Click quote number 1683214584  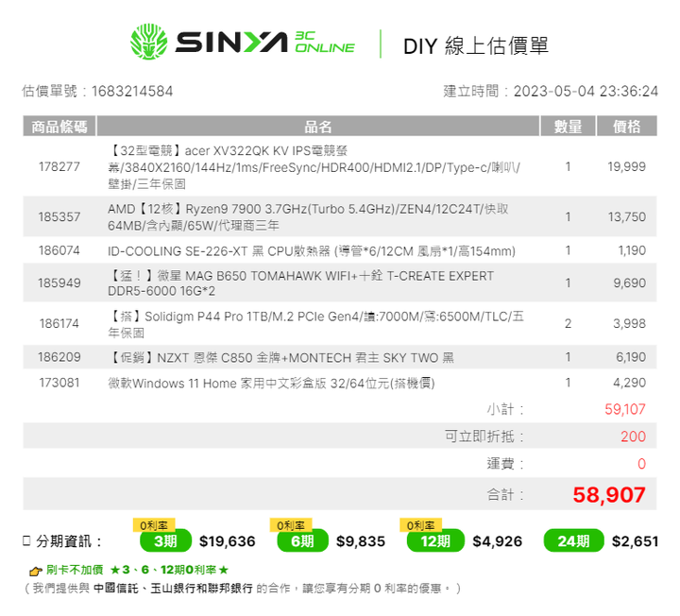tap(132, 91)
